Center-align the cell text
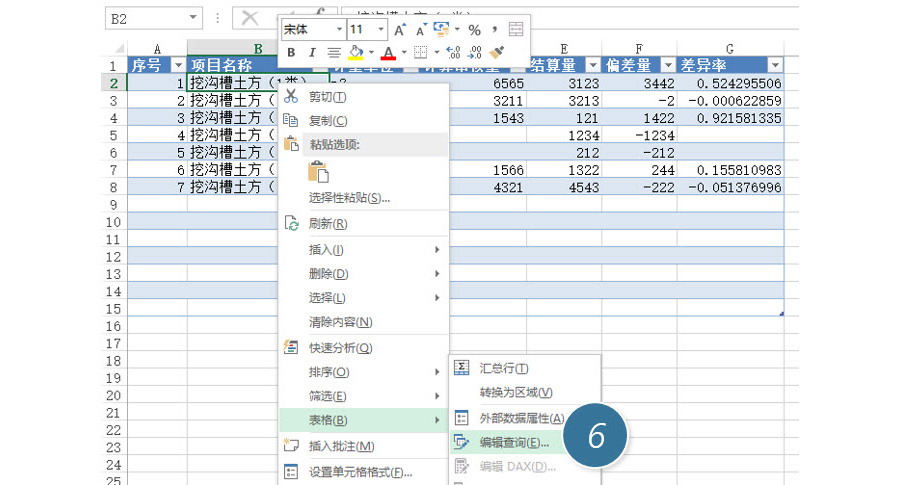Screen dimensions: 900x485 (333, 53)
